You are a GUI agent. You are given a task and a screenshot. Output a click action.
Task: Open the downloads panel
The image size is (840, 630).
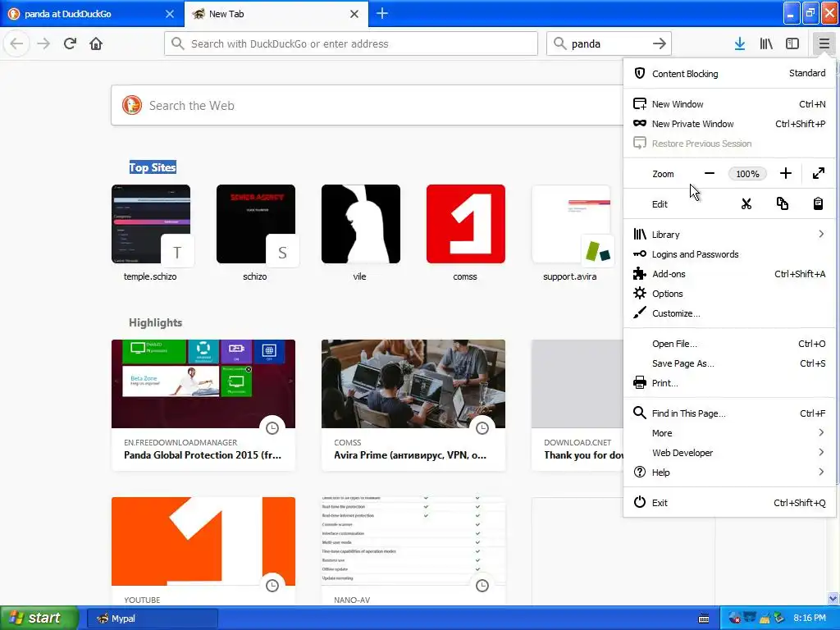pos(739,43)
